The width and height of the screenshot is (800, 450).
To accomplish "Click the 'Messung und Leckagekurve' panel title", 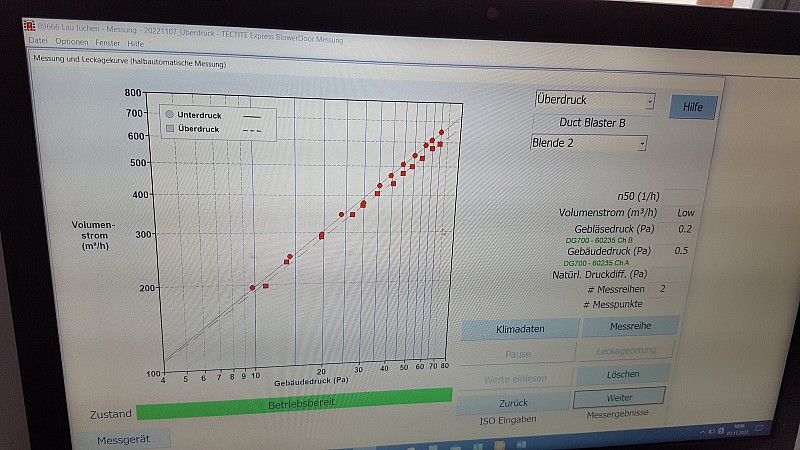I will point(130,61).
